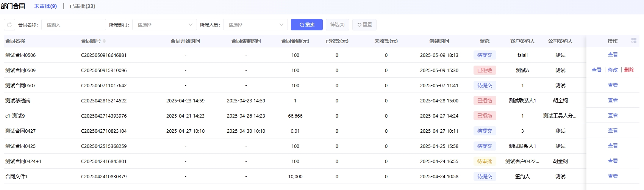
Task: Click the 创建时间 column header
Action: [x=439, y=41]
